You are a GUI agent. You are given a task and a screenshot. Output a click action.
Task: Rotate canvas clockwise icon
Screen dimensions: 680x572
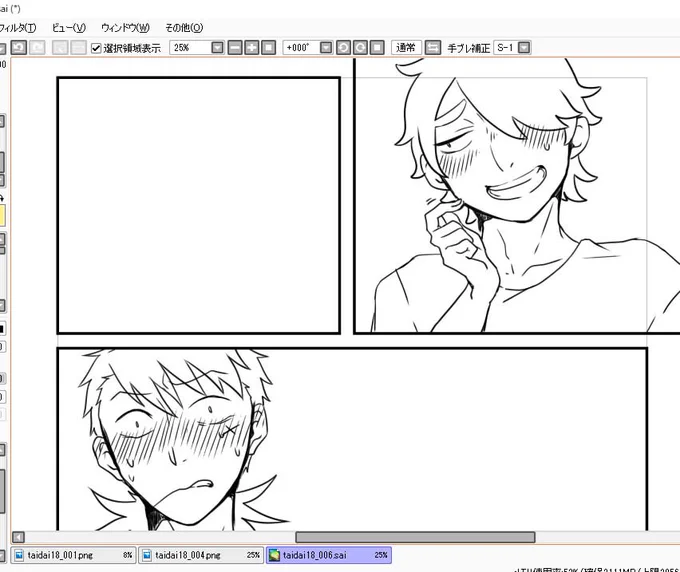pos(360,48)
